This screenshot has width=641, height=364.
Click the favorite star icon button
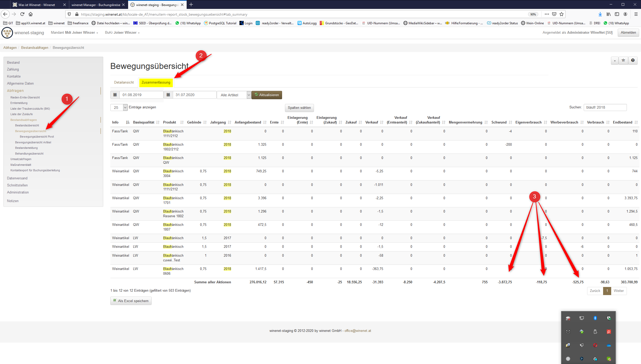pos(623,61)
